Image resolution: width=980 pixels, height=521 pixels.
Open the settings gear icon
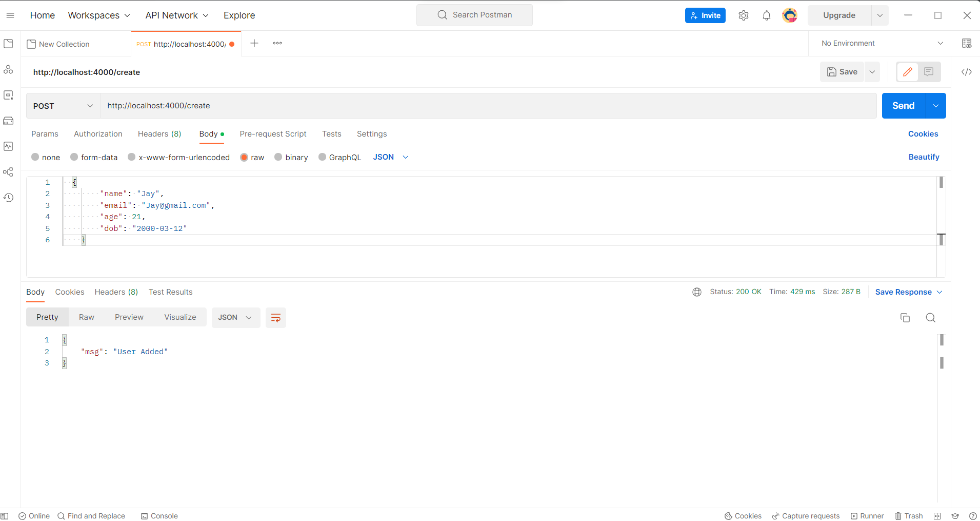pyautogui.click(x=743, y=15)
